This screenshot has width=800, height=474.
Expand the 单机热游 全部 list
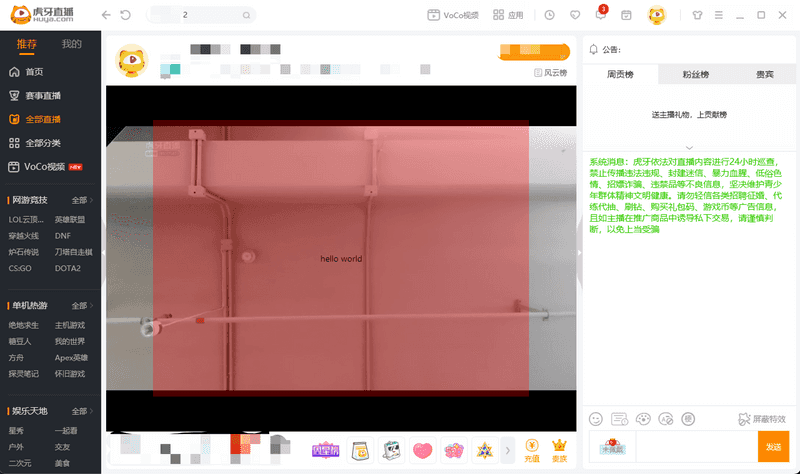(83, 305)
